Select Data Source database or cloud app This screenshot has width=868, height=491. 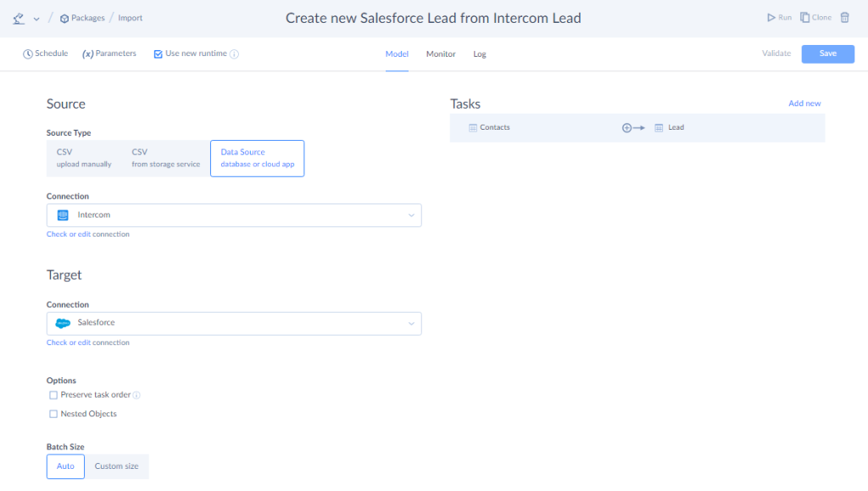click(x=258, y=159)
